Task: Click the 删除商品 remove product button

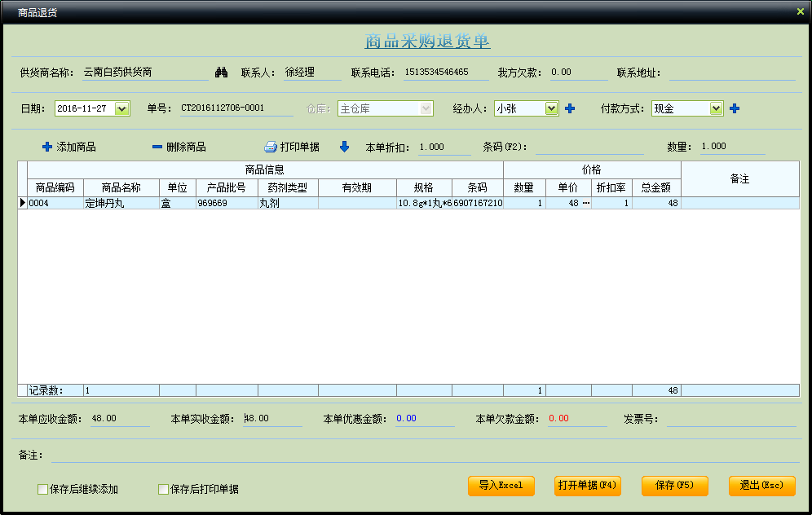Action: click(179, 147)
